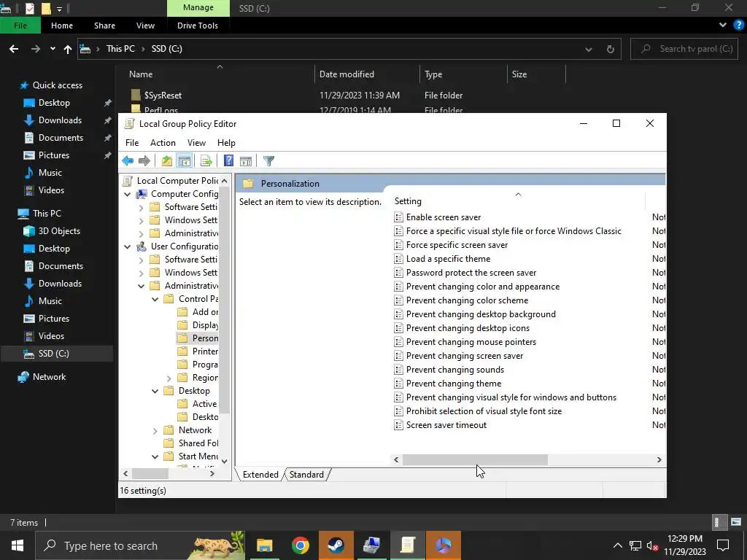Open recent locations dropdown arrow in Explorer

tap(53, 49)
